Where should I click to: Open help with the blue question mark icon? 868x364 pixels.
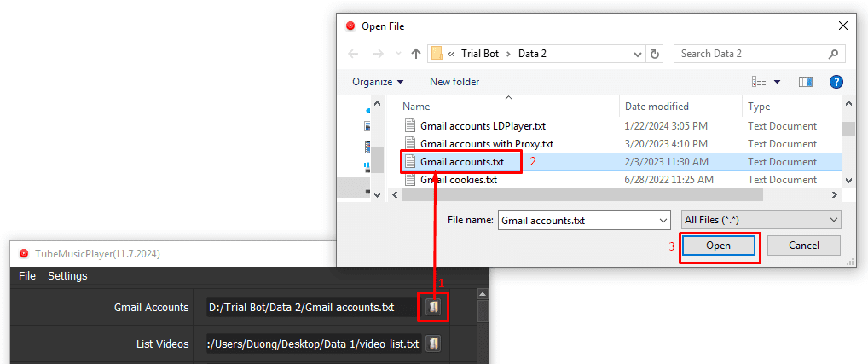pyautogui.click(x=836, y=82)
